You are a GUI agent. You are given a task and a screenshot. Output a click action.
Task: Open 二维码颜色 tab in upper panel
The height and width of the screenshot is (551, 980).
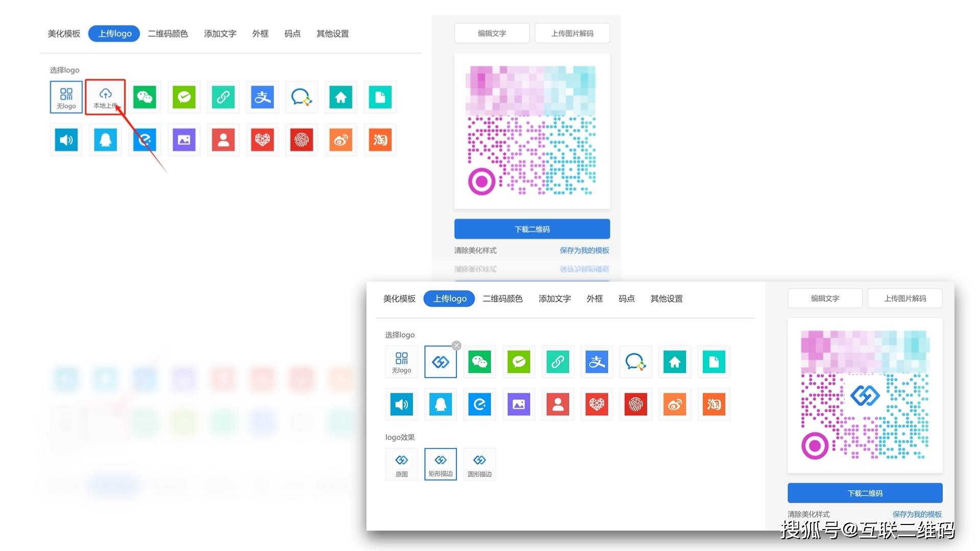(x=168, y=34)
